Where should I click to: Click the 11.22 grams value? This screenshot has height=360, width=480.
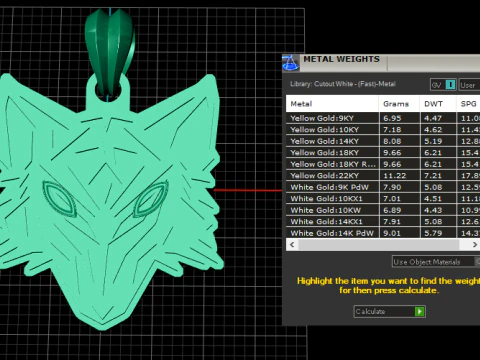(x=395, y=176)
